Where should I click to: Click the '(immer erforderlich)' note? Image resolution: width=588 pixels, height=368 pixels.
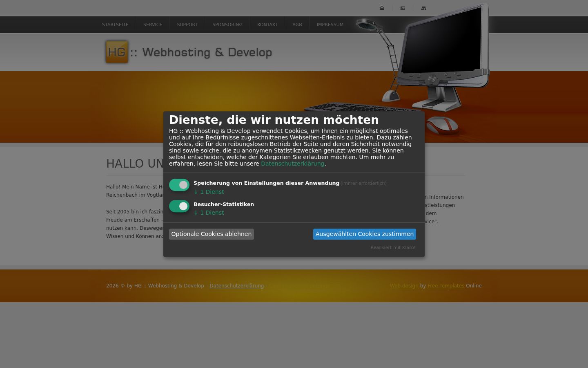point(363,183)
